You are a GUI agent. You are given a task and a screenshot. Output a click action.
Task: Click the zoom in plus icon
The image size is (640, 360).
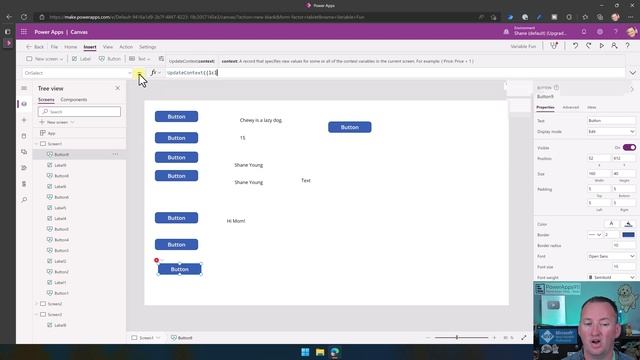tap(494, 338)
